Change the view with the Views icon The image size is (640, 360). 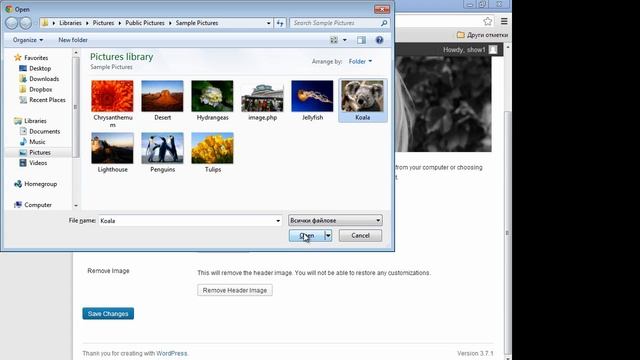pyautogui.click(x=334, y=40)
